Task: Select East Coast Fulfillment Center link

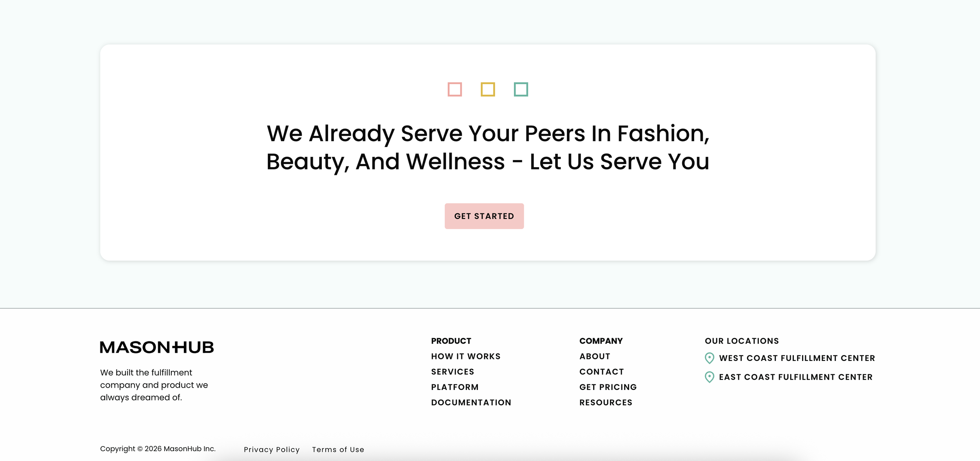Action: (x=795, y=377)
